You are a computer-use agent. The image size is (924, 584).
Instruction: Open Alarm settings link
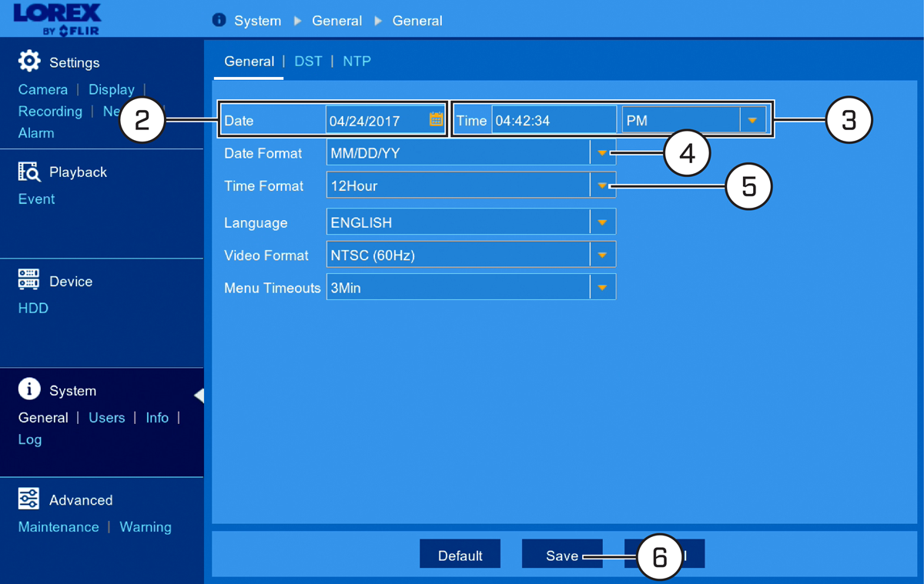coord(36,133)
